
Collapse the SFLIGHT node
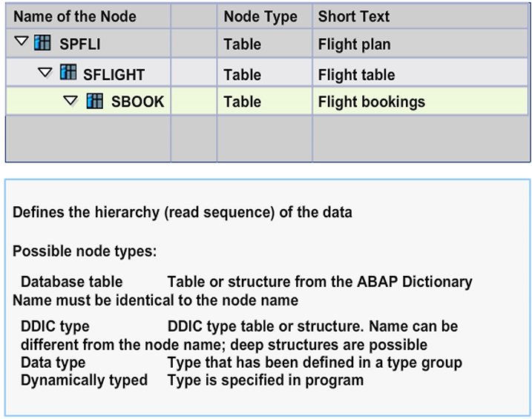coord(46,73)
